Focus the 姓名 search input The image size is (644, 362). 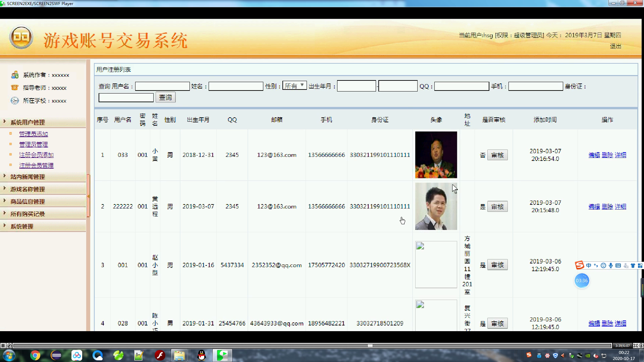click(236, 86)
